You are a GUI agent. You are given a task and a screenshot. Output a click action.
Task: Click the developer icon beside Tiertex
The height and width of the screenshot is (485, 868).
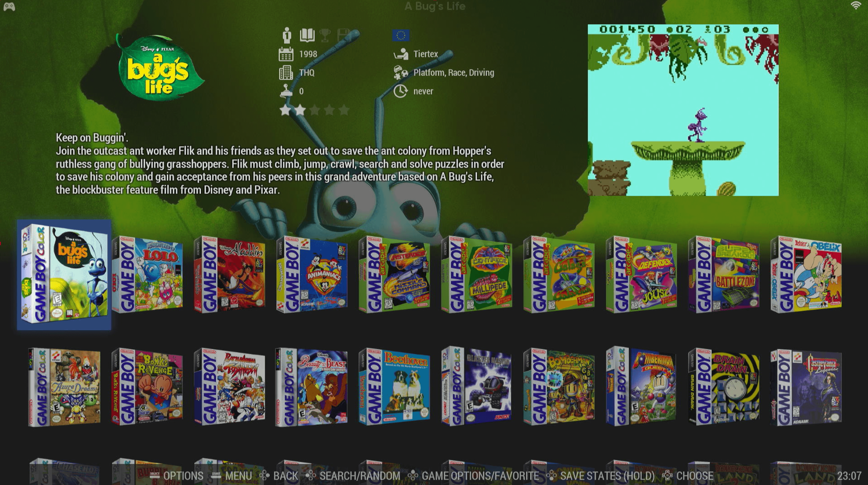coord(401,54)
